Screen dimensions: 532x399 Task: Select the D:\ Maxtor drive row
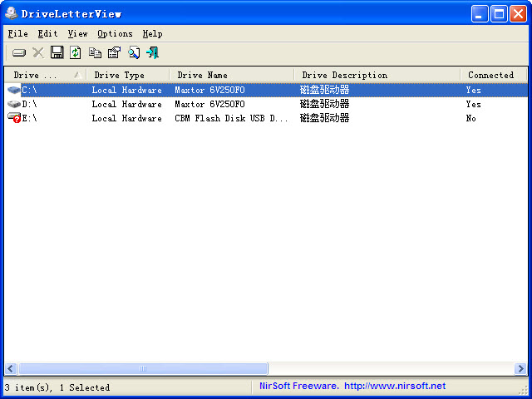(266, 104)
